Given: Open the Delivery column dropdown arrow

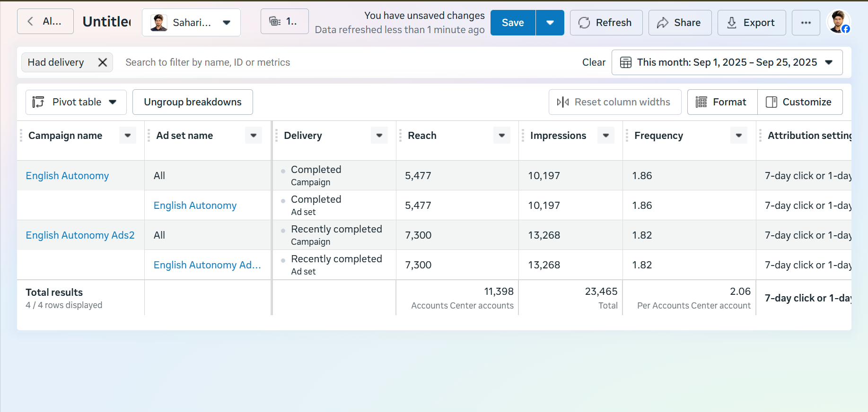Looking at the screenshot, I should pos(379,136).
